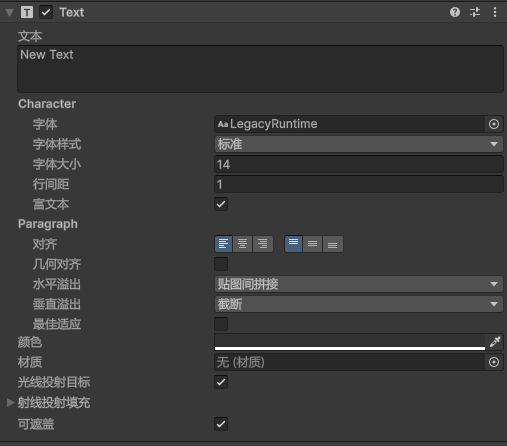This screenshot has height=446, width=507.
Task: Open the Text component three-dot menu
Action: (x=495, y=12)
